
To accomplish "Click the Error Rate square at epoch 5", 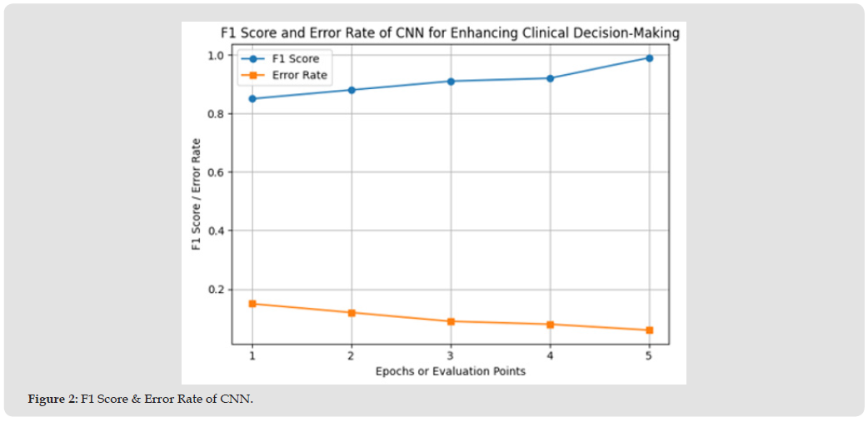I will (649, 330).
